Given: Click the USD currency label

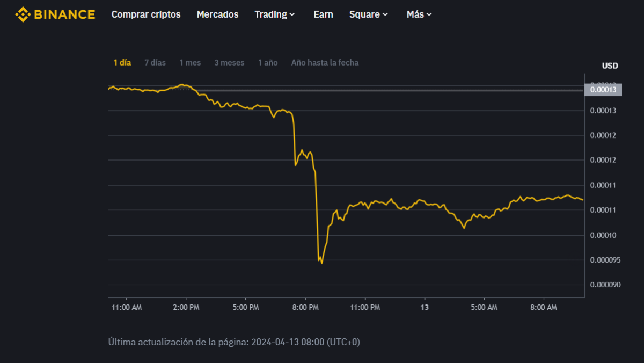Looking at the screenshot, I should click(610, 66).
